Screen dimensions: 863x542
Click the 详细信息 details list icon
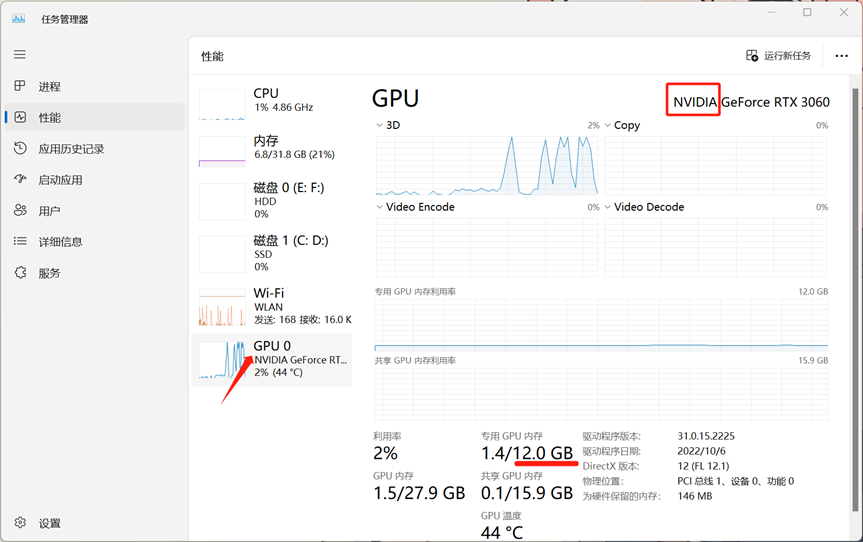click(x=20, y=241)
